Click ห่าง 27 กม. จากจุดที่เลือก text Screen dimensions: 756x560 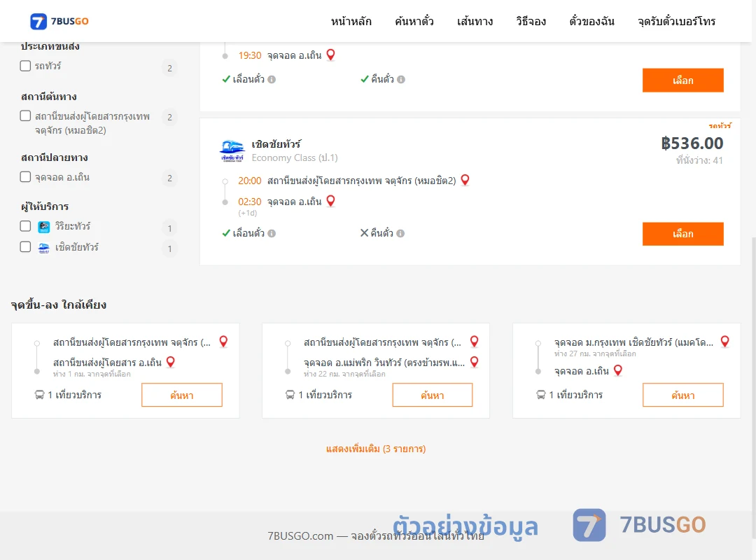[595, 353]
